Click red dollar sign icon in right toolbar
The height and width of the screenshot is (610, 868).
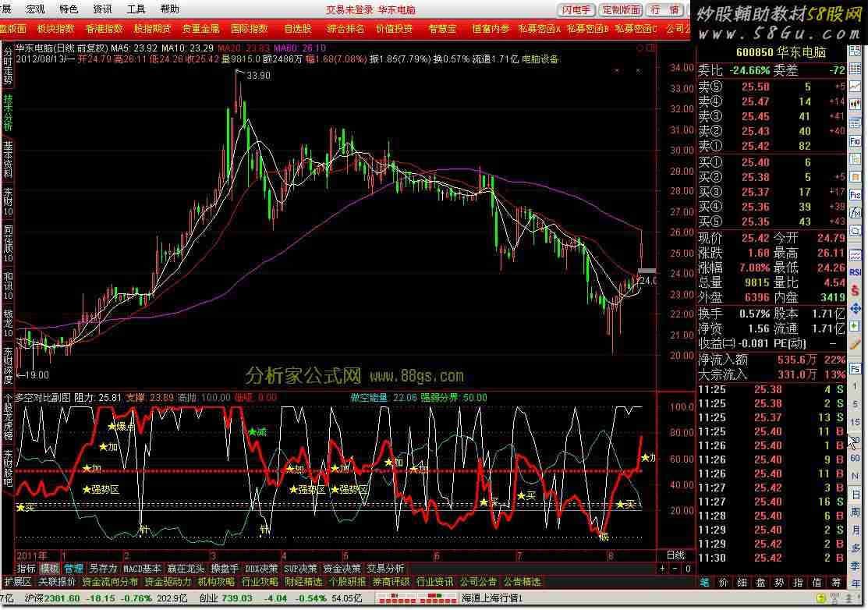coord(856,290)
